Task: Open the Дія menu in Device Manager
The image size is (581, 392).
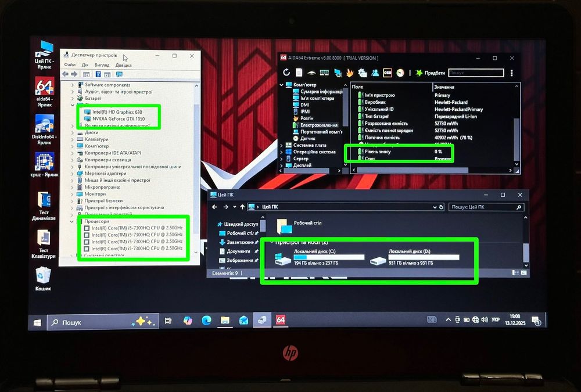Action: pos(85,65)
